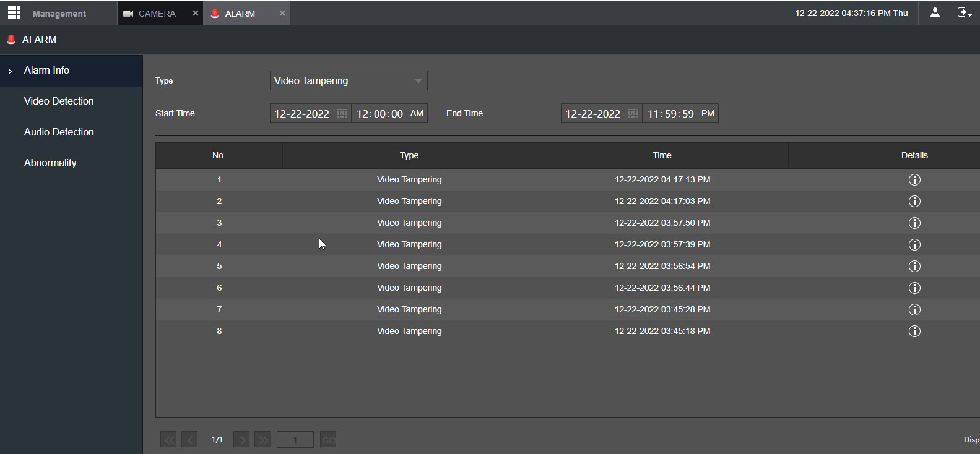Open the Management tab
The height and width of the screenshot is (454, 980).
[59, 13]
